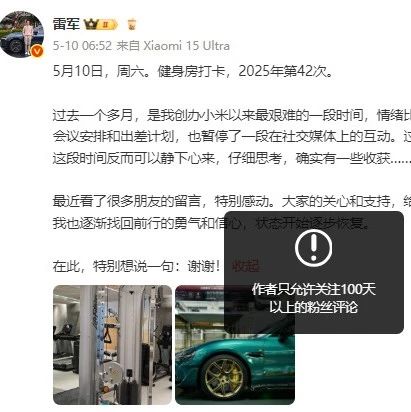The height and width of the screenshot is (412, 411).
Task: Click the line starting 最近看了很多朋友的留言
Action: [232, 201]
